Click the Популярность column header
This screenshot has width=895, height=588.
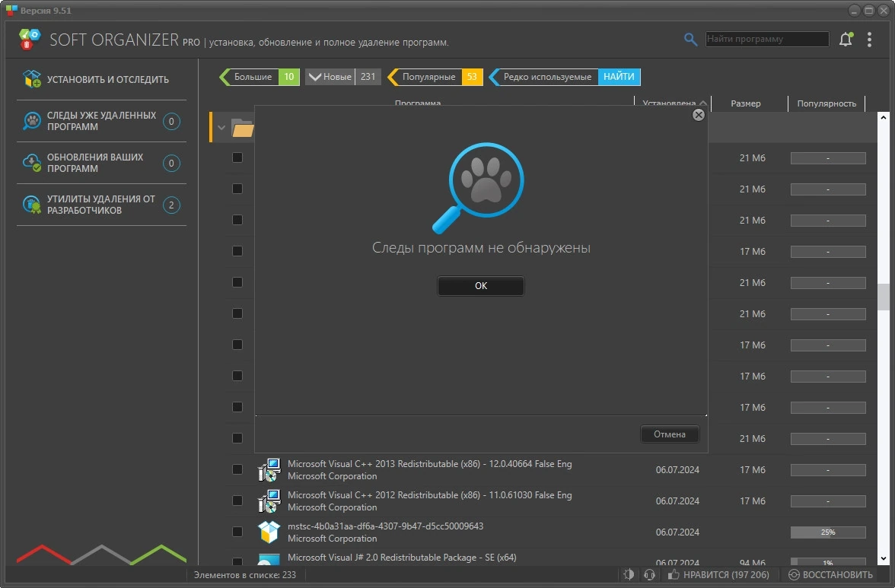coord(827,103)
